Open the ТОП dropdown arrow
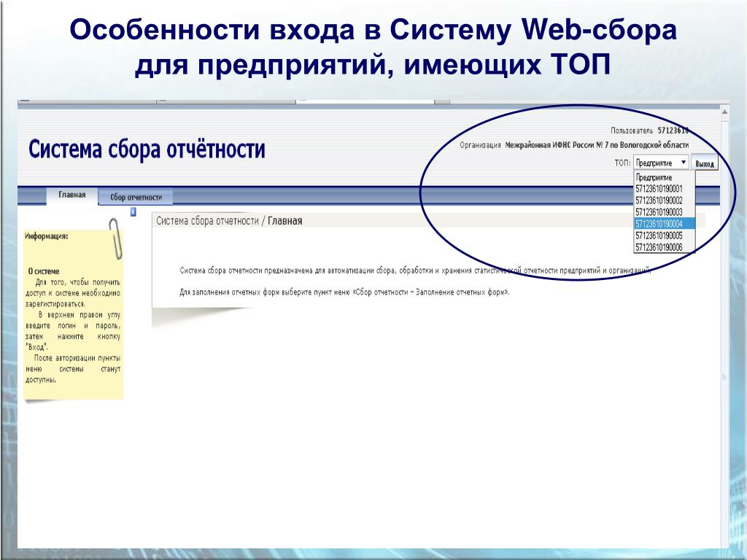This screenshot has height=560, width=747. click(x=683, y=163)
